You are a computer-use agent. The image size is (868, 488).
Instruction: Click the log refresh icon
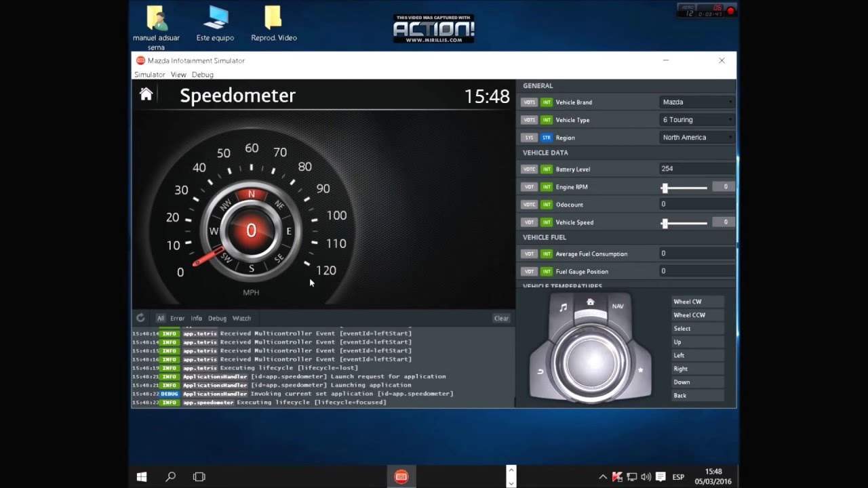(x=140, y=318)
